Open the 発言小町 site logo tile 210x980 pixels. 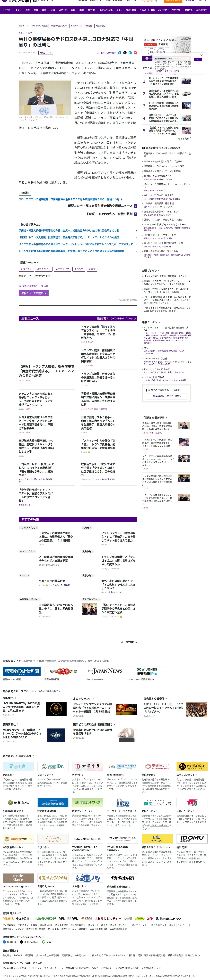(18, 766)
